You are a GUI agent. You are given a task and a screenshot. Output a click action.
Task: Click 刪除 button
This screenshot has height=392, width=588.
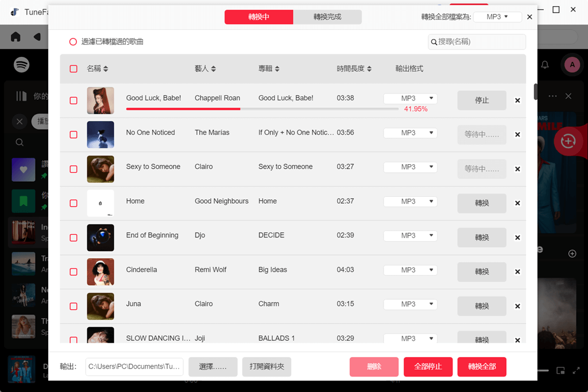pyautogui.click(x=374, y=367)
